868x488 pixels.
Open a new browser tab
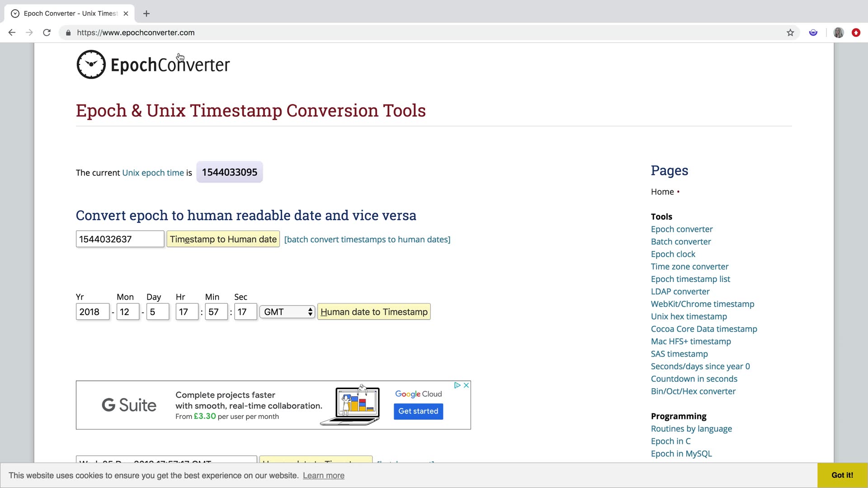(x=146, y=14)
